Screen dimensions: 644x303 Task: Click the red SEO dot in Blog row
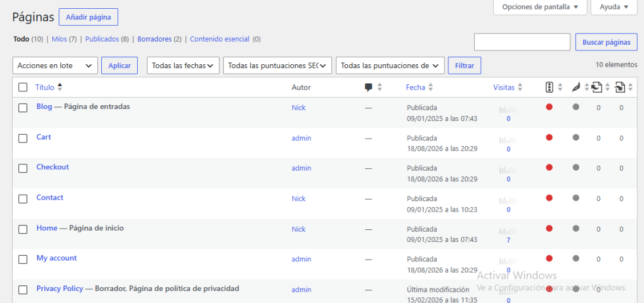[x=549, y=107]
